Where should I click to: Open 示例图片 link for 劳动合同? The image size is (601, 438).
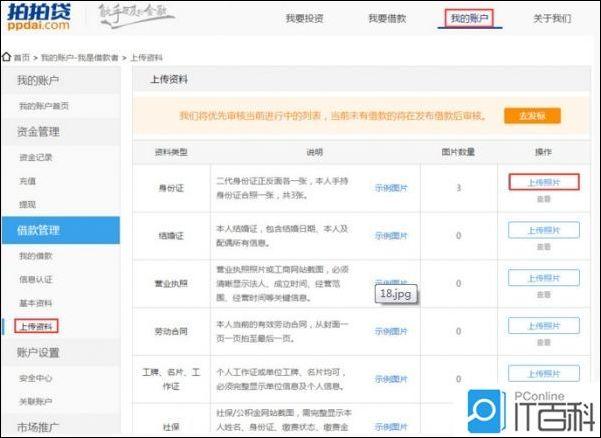[x=391, y=331]
